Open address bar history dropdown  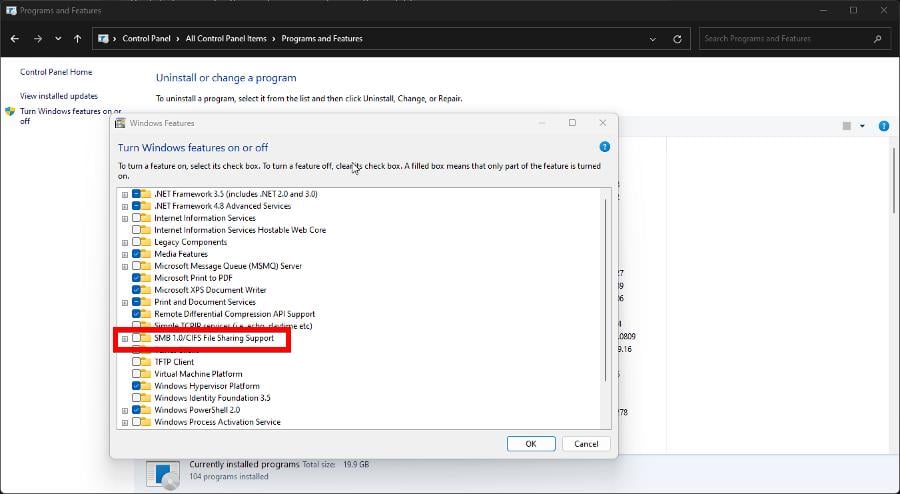pyautogui.click(x=653, y=39)
